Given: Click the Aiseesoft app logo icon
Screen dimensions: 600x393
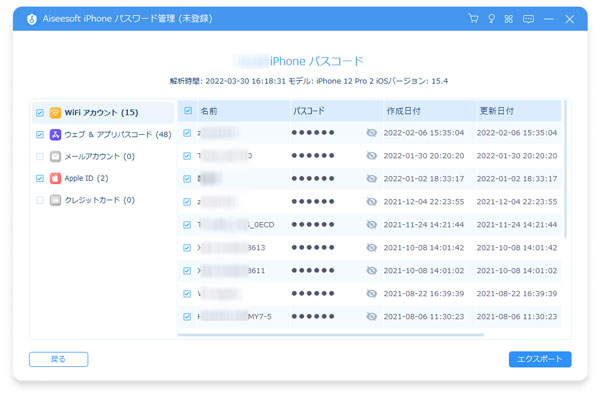Looking at the screenshot, I should [x=32, y=19].
